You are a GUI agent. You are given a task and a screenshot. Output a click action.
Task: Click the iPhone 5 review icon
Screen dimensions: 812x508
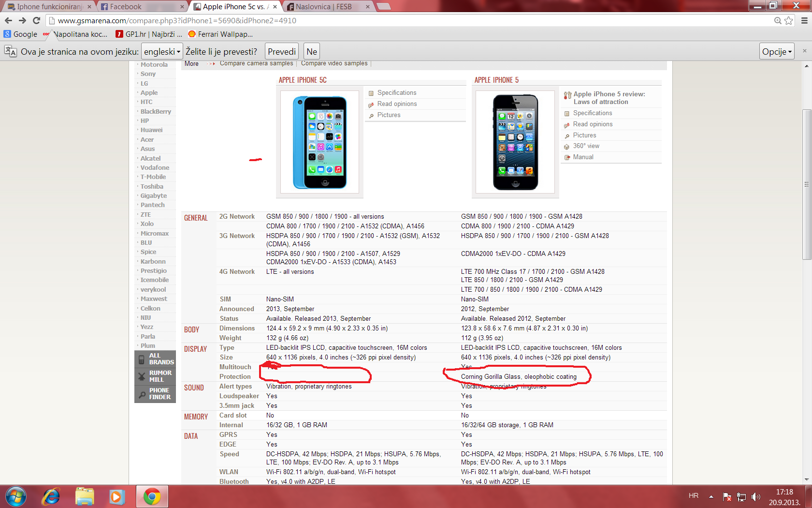(x=567, y=95)
